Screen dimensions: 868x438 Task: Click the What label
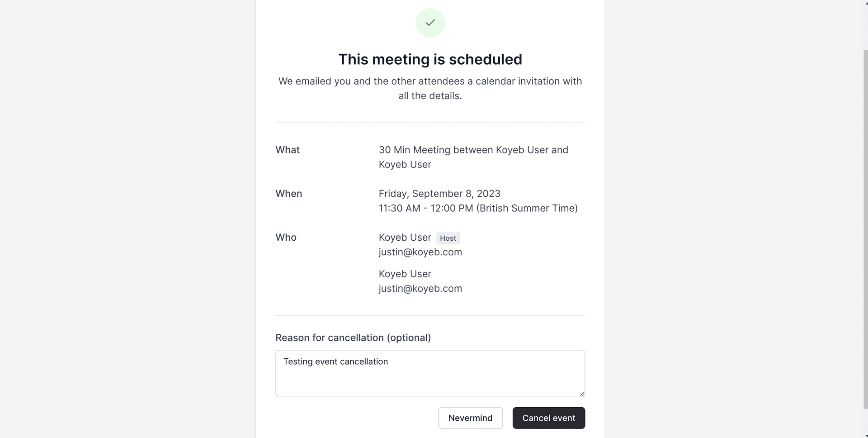288,150
